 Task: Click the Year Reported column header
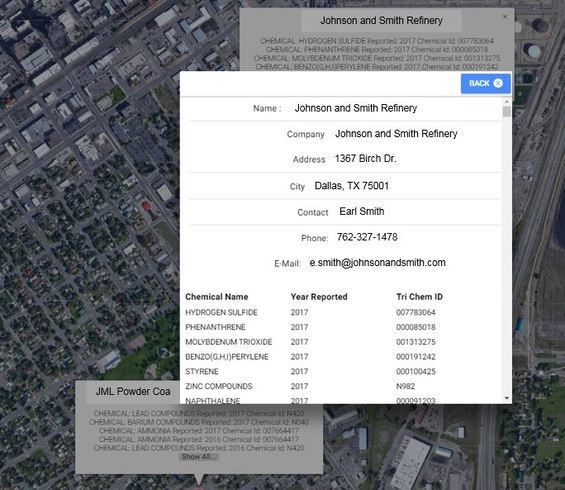point(319,297)
